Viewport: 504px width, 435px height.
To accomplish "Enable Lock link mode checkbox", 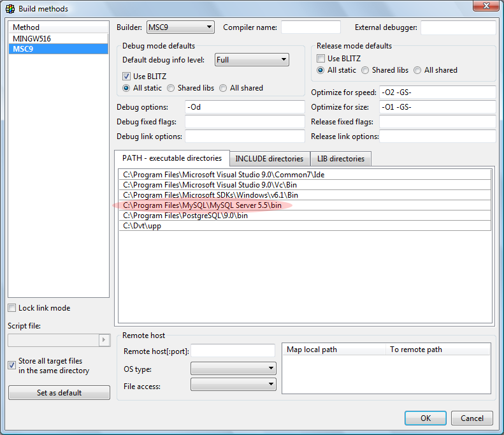I will (x=12, y=308).
